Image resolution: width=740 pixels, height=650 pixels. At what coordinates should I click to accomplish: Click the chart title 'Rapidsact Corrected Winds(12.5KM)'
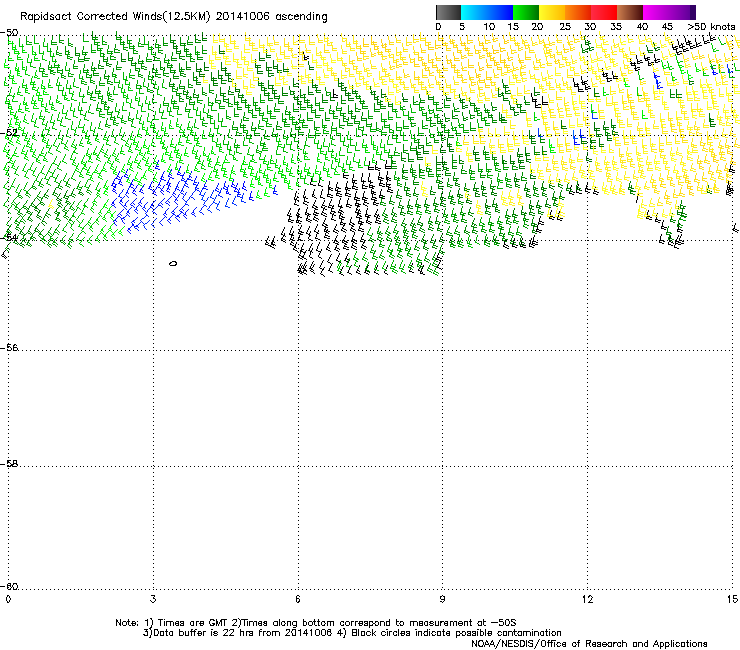[115, 17]
